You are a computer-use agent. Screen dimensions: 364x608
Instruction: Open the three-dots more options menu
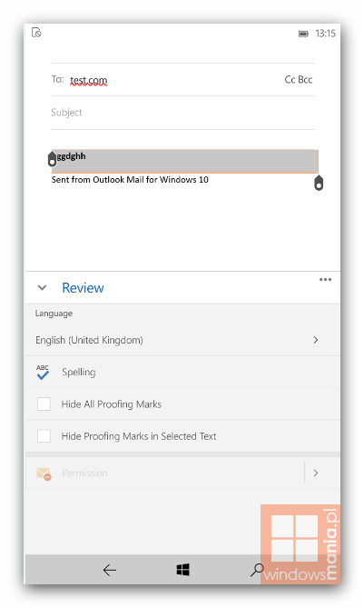click(x=325, y=280)
